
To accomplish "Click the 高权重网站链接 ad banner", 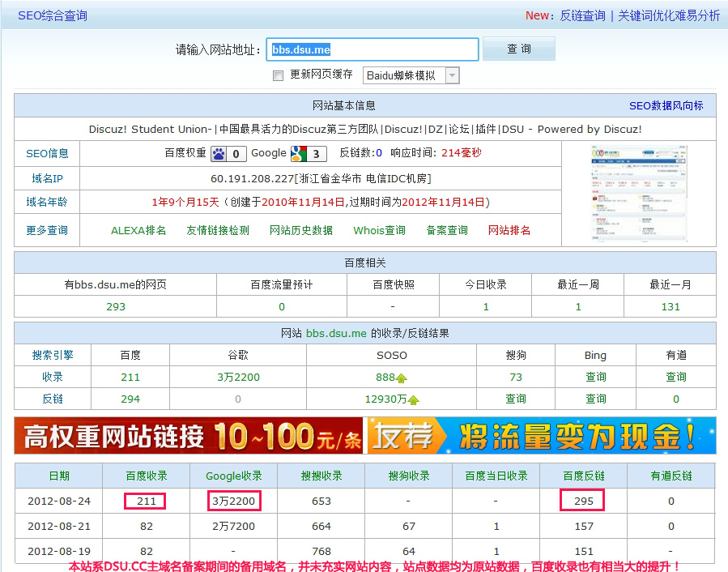I will point(189,435).
